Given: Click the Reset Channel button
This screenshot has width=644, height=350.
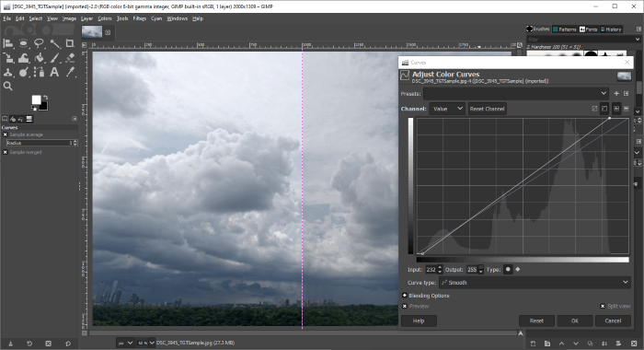Looking at the screenshot, I should pyautogui.click(x=487, y=109).
